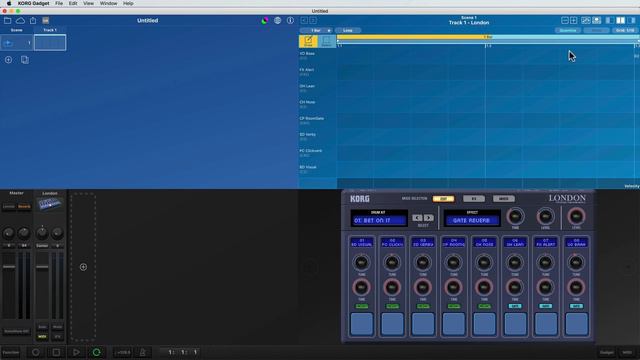Click the add scene plus icon
Screen dimensions: 640x360
coord(8,60)
